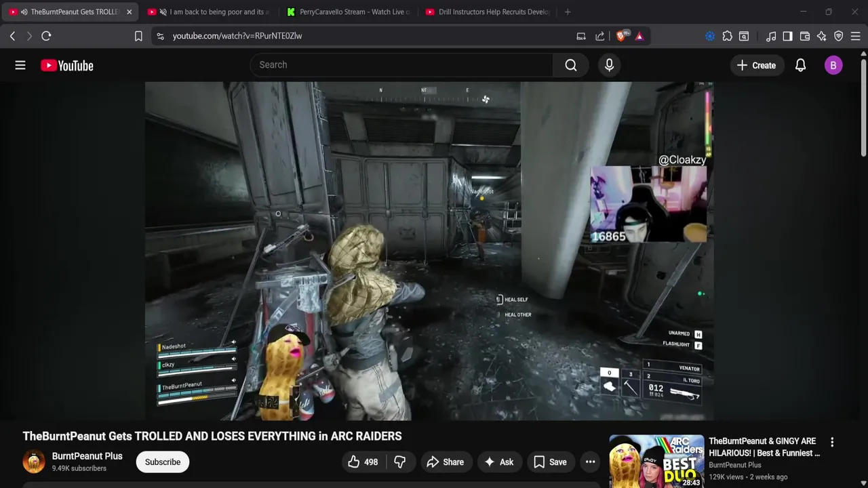Click the magnifier search button
Screen dimensions: 868x488
(x=571, y=65)
